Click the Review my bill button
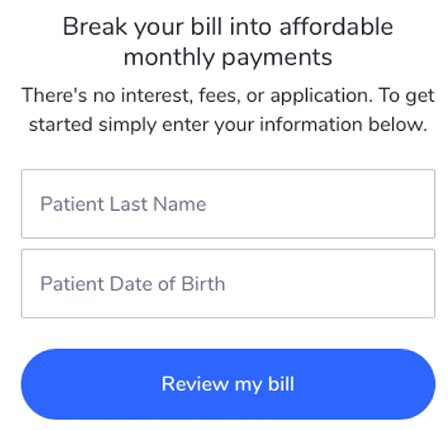This screenshot has height=430, width=448. click(228, 384)
